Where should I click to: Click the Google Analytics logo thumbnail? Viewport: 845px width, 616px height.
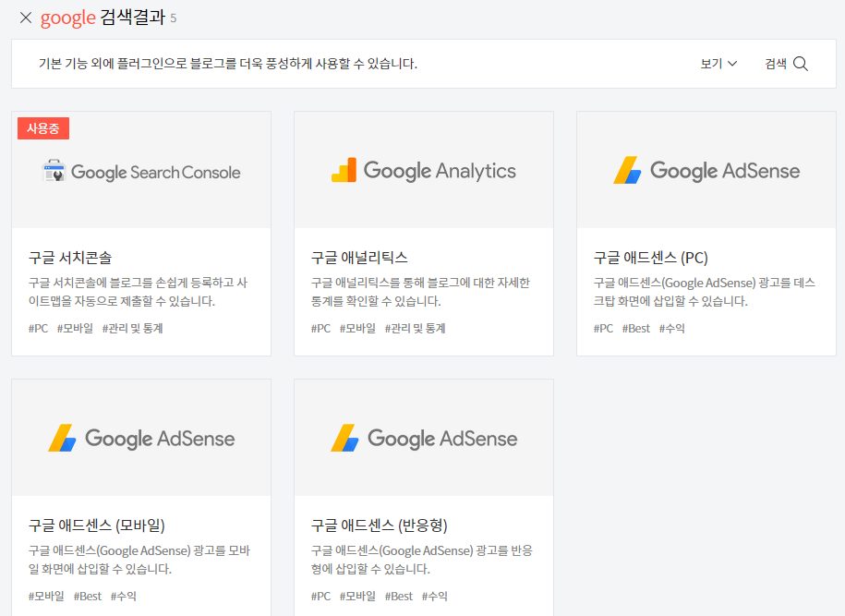(424, 170)
